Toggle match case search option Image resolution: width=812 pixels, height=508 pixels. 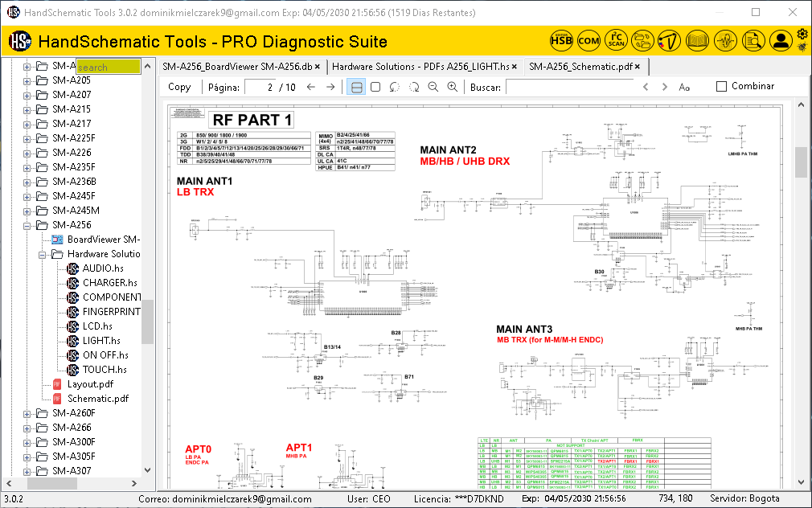tap(684, 87)
